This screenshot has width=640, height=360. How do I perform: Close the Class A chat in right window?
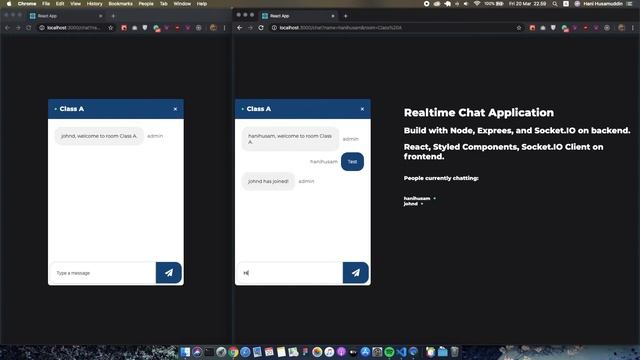coord(362,109)
